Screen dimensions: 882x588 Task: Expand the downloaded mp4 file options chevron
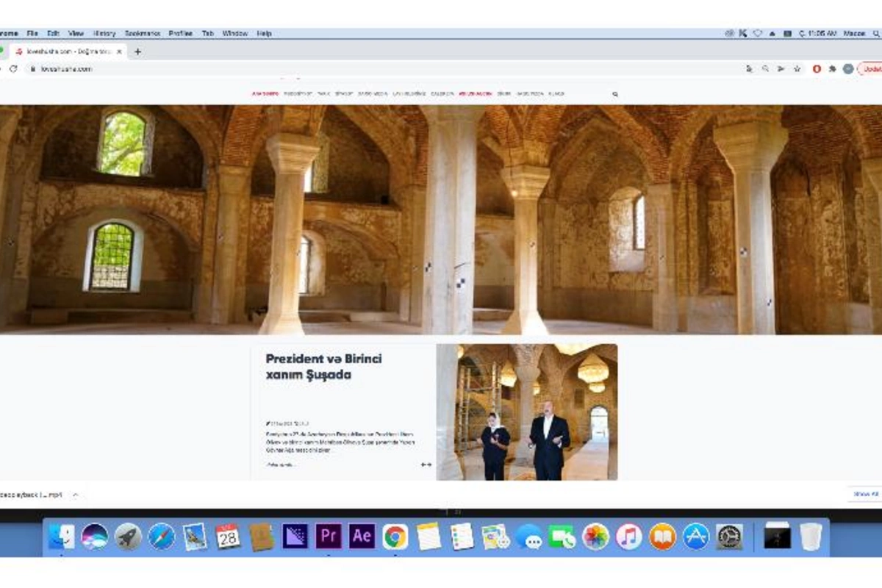[x=76, y=495]
